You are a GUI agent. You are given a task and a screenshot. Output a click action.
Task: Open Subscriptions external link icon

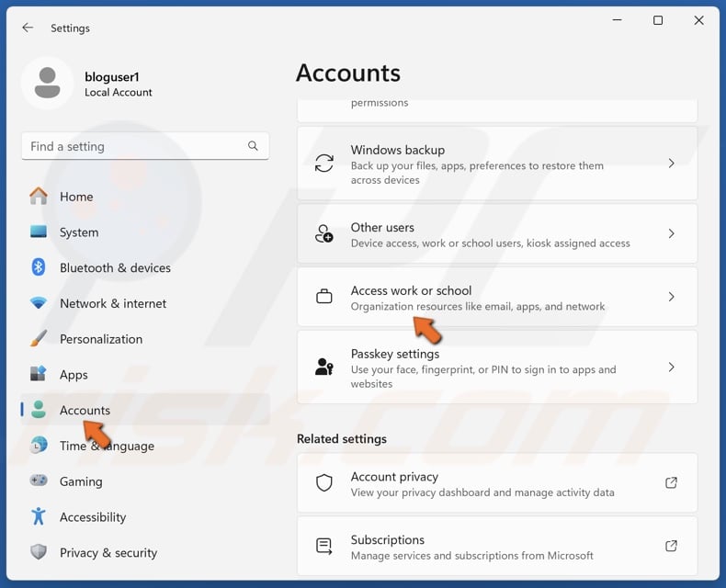pyautogui.click(x=672, y=547)
